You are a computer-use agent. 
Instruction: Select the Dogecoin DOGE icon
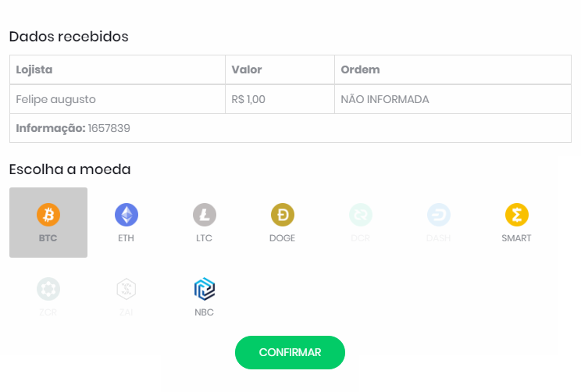pyautogui.click(x=283, y=215)
